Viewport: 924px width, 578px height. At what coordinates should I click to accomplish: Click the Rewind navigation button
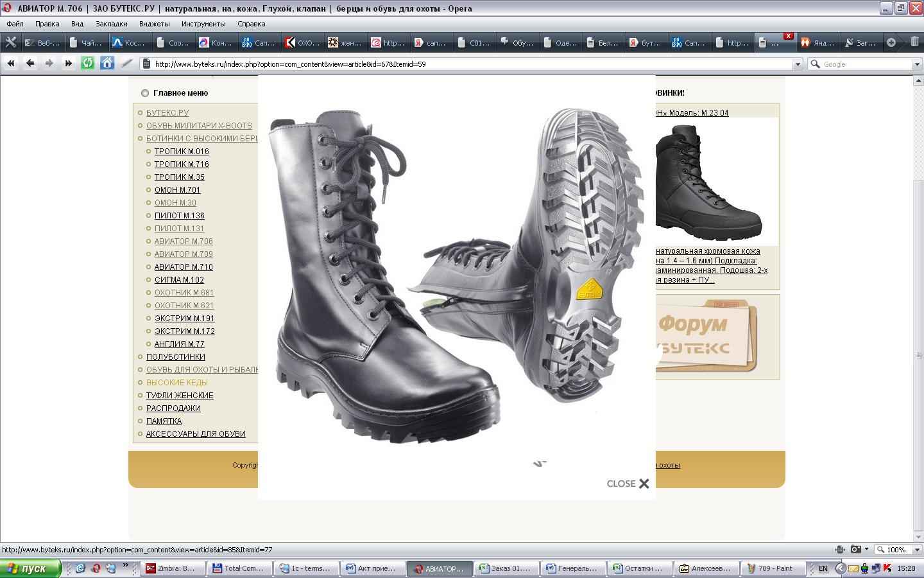10,63
